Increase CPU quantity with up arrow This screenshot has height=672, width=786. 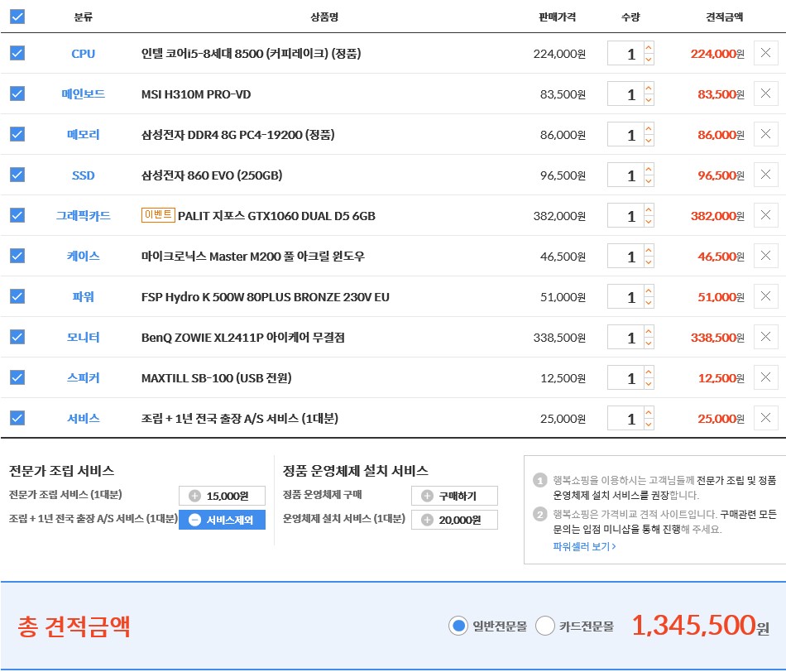coord(649,47)
